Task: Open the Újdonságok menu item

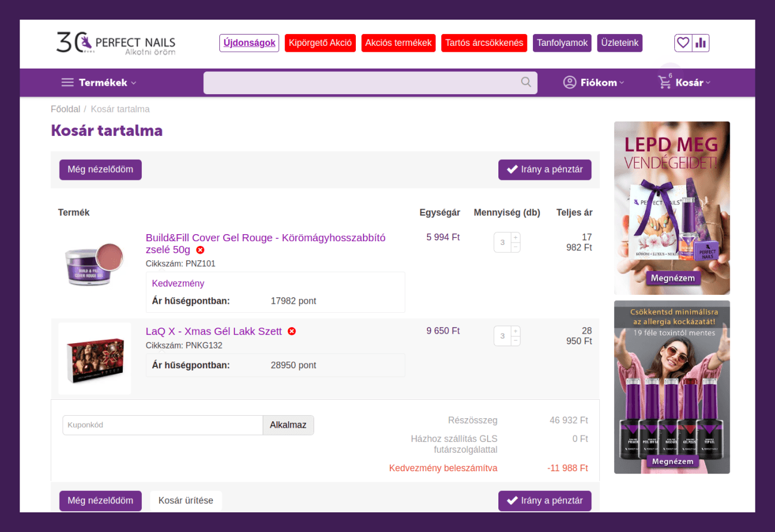Action: (249, 43)
